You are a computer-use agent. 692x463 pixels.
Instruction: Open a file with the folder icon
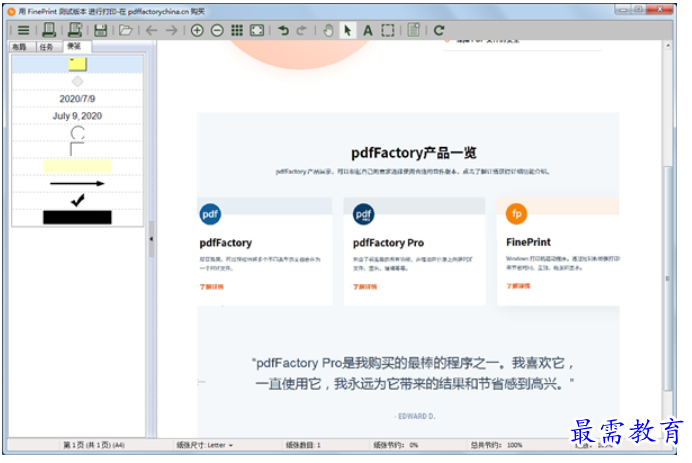(126, 30)
